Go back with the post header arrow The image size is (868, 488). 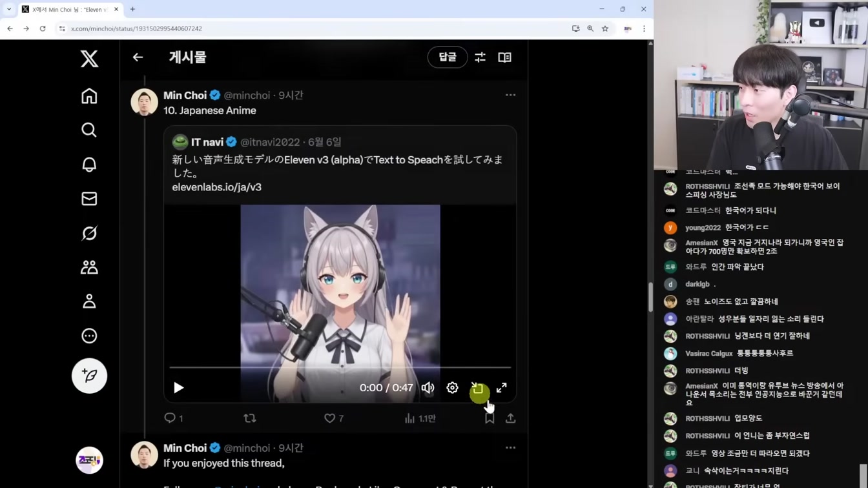point(138,57)
